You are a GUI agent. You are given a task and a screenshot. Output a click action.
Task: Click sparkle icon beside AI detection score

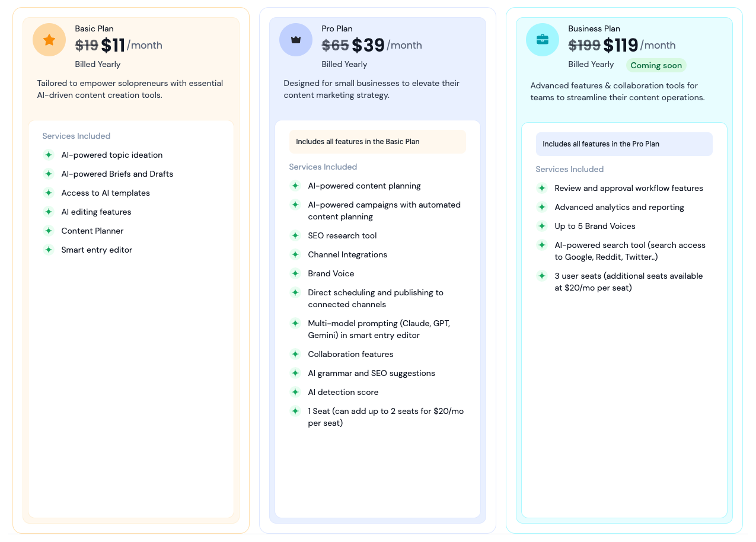tap(295, 392)
